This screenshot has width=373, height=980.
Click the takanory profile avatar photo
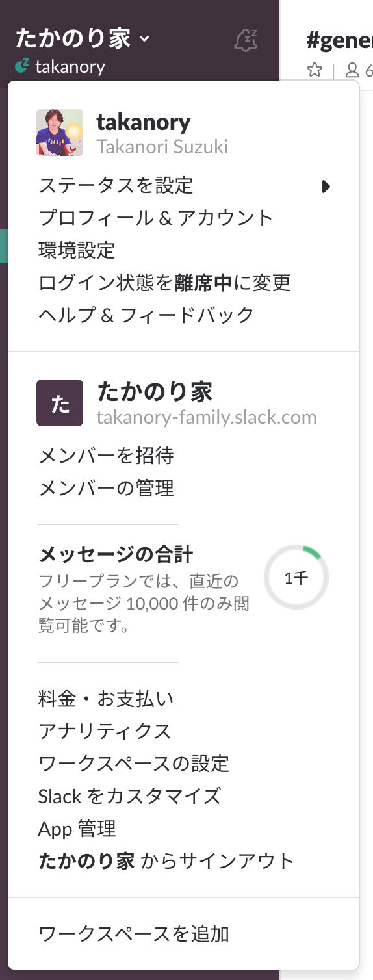(60, 133)
